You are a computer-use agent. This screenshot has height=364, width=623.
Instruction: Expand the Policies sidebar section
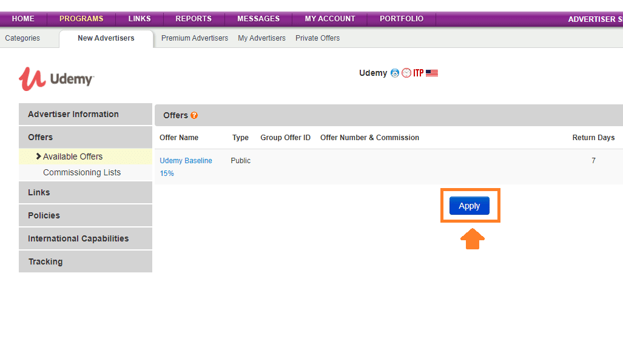(x=86, y=215)
